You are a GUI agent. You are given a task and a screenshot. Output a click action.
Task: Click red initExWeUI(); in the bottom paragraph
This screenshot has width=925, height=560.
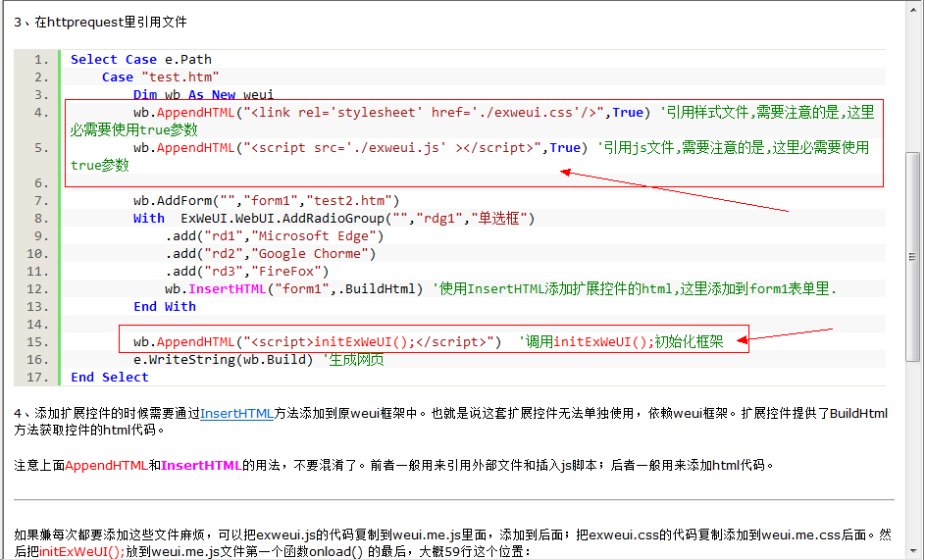pos(82,551)
